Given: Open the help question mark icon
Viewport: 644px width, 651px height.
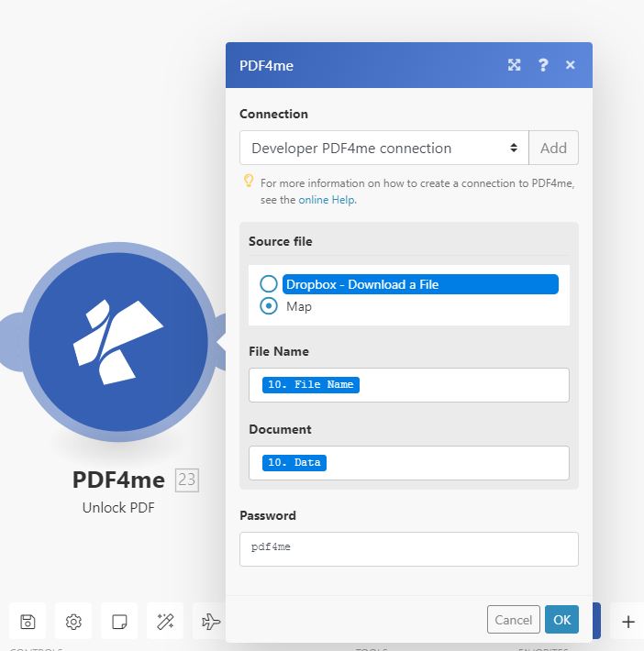Looking at the screenshot, I should (542, 65).
